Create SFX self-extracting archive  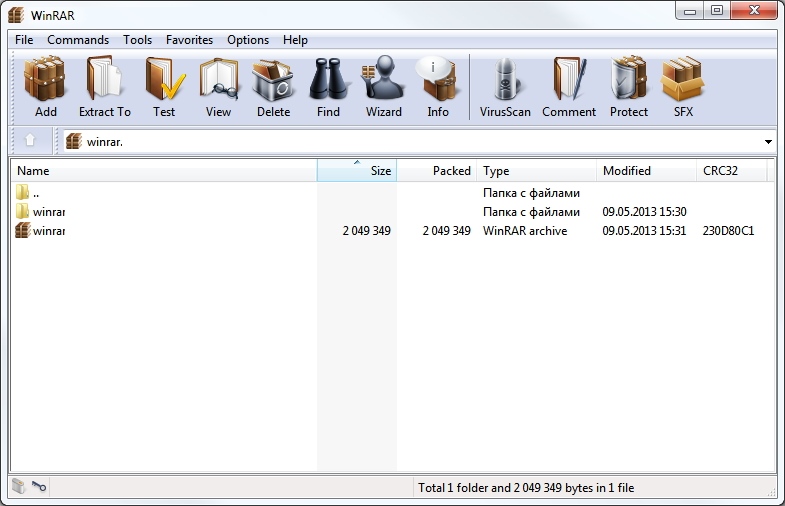(x=683, y=87)
